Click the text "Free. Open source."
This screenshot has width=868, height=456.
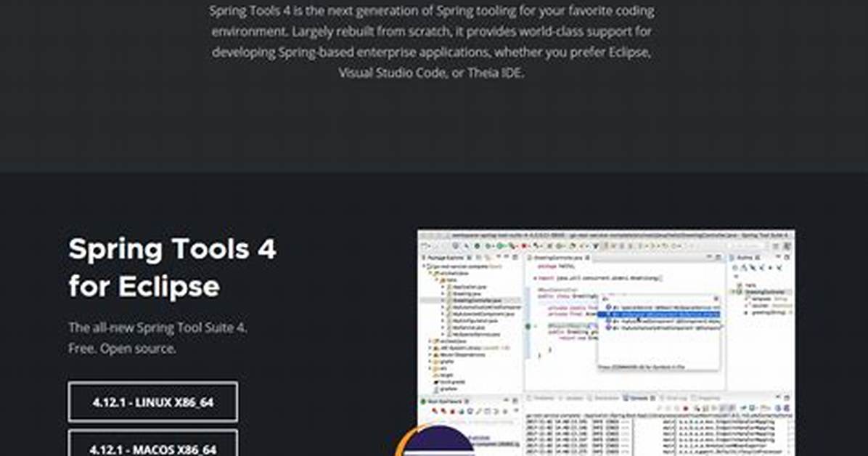[x=123, y=349]
